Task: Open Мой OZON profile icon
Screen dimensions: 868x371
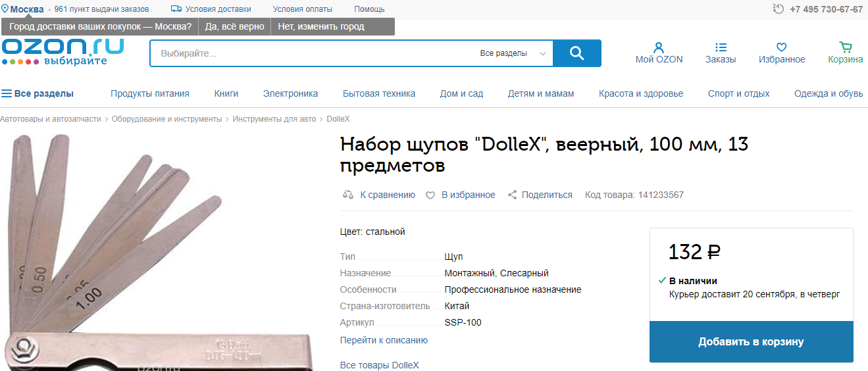Action: click(659, 47)
